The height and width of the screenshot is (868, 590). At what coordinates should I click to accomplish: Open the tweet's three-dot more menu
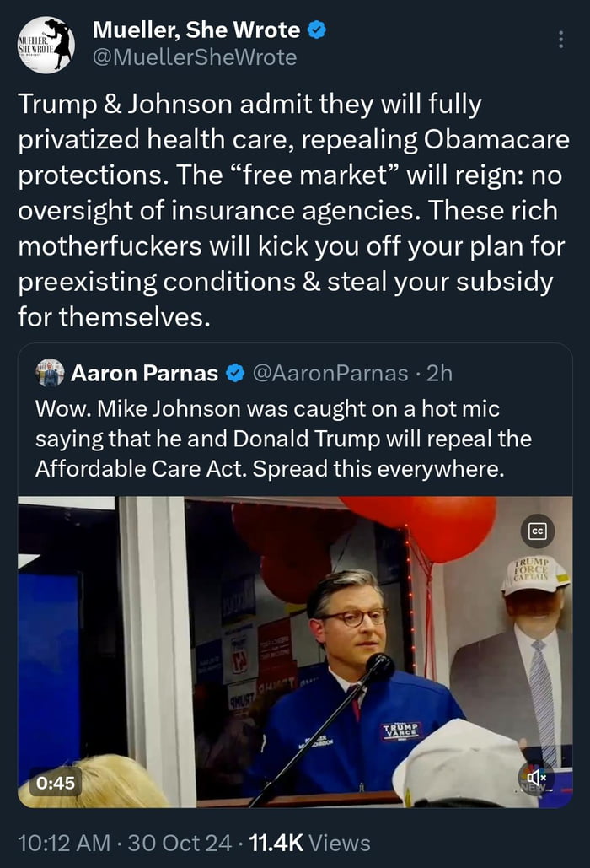(561, 40)
